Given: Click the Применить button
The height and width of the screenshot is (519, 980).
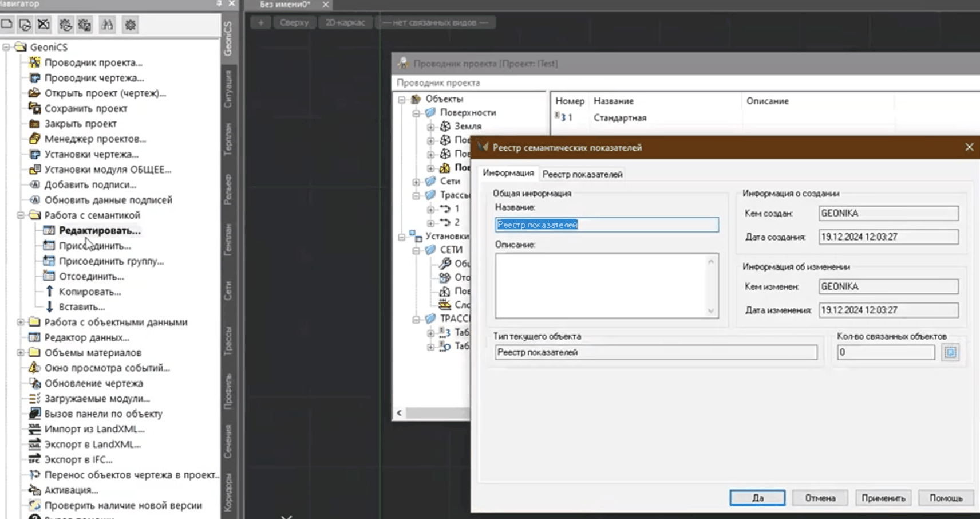Looking at the screenshot, I should coord(883,498).
